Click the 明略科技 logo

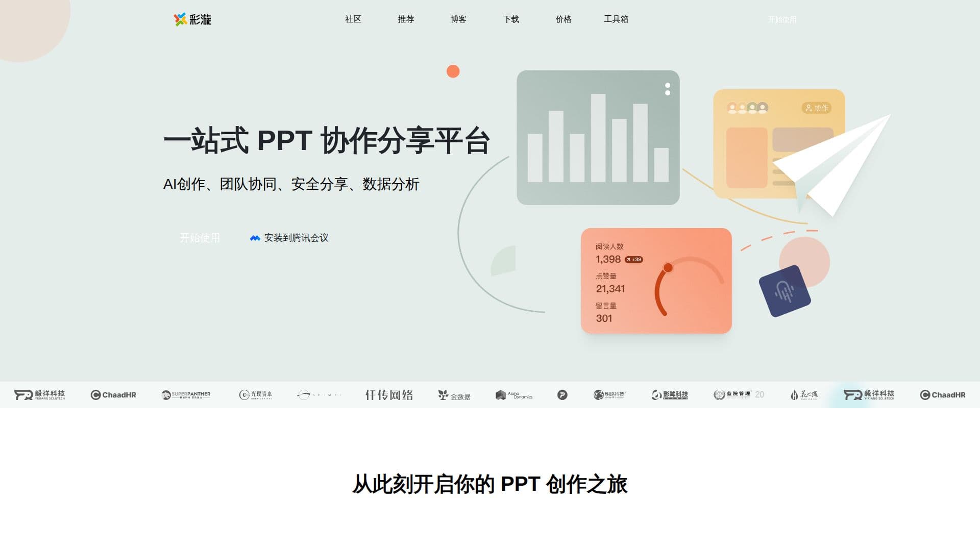[x=609, y=395]
